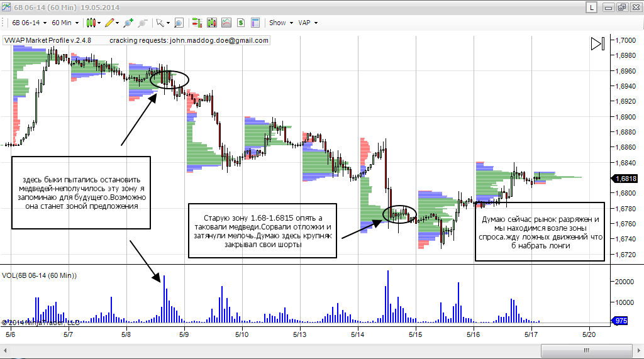644x359 pixels.
Task: Select the text note starting 'здесь быки пытались'
Action: pyautogui.click(x=81, y=192)
